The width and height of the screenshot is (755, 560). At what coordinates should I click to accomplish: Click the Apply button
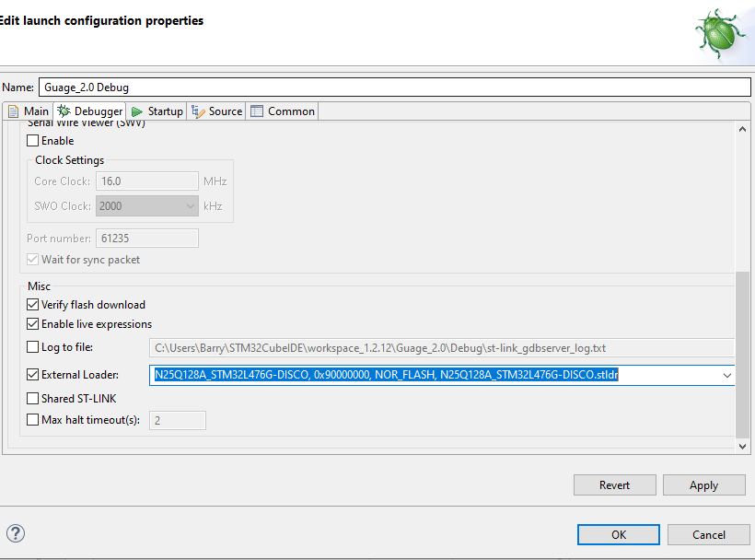(x=703, y=484)
